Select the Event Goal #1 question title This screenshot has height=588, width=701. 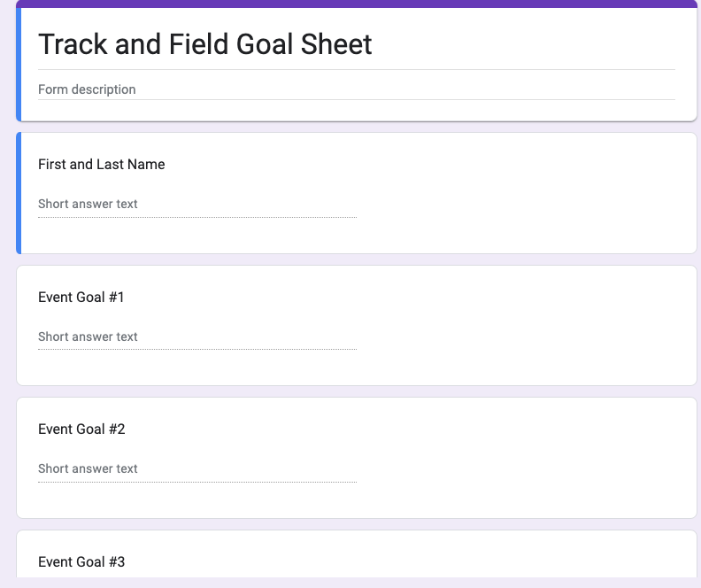click(x=81, y=298)
